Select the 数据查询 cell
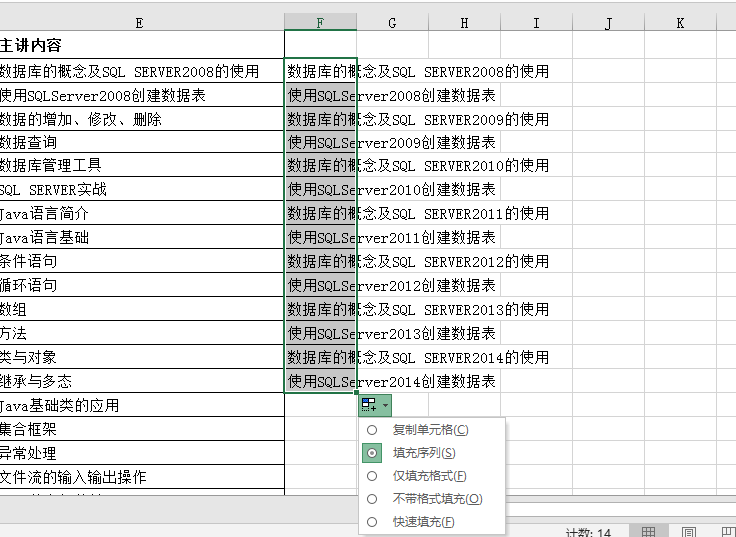 tap(142, 142)
